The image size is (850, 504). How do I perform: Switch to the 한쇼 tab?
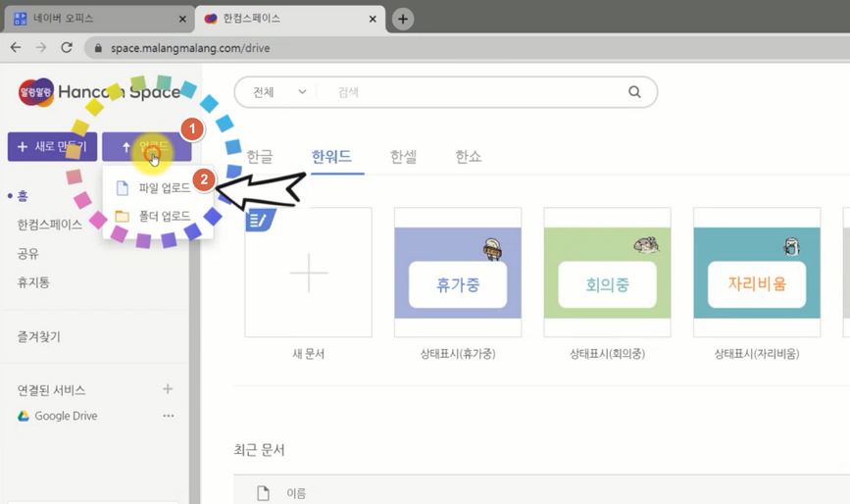(469, 157)
